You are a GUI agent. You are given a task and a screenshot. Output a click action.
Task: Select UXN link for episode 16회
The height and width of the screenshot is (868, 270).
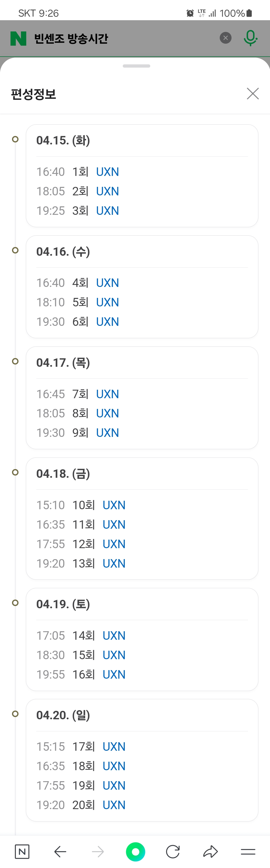114,674
